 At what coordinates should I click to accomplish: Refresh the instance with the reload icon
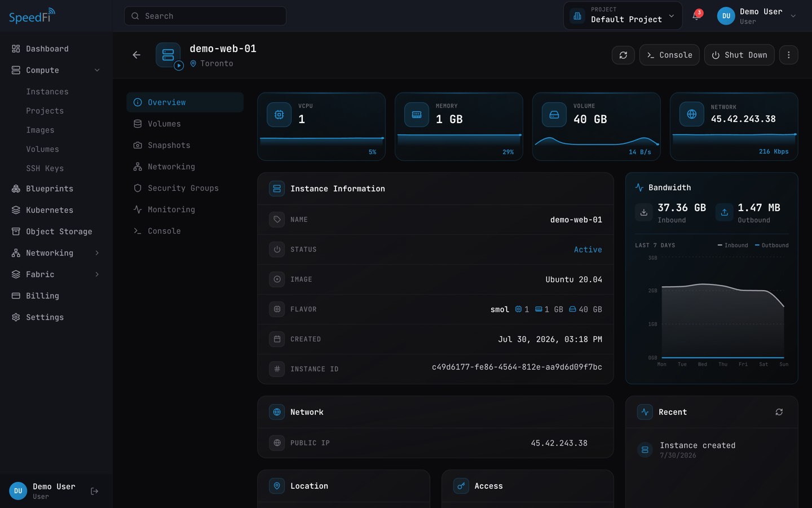pos(623,55)
